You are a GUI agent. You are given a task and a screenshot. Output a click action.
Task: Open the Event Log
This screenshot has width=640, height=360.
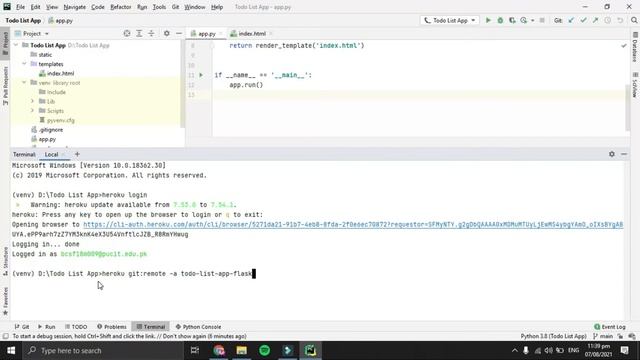coord(610,327)
